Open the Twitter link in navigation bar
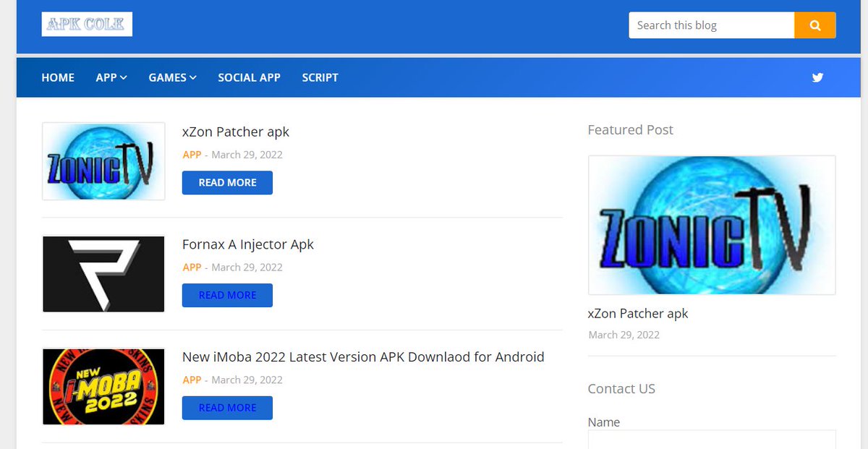 tap(817, 77)
